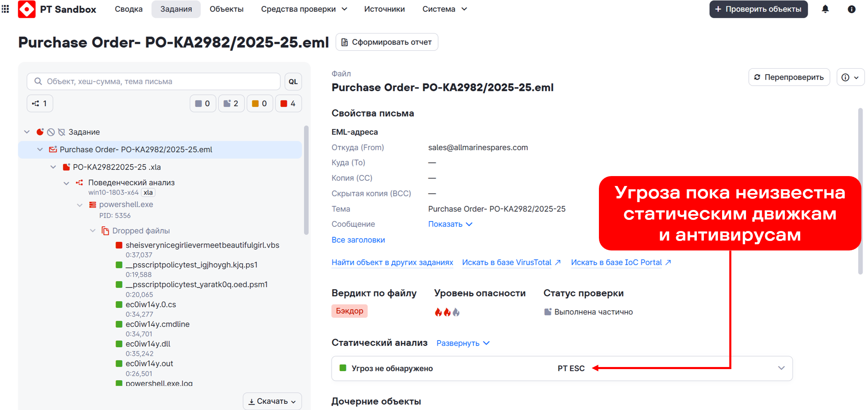The image size is (868, 410).
Task: Click the xla tag near win10-1803-x64
Action: coord(148,193)
